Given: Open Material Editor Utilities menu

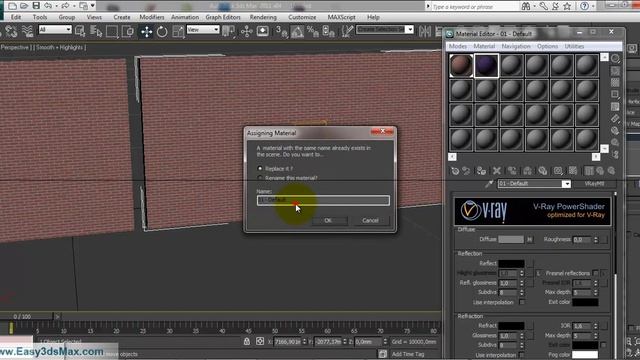Looking at the screenshot, I should click(574, 47).
